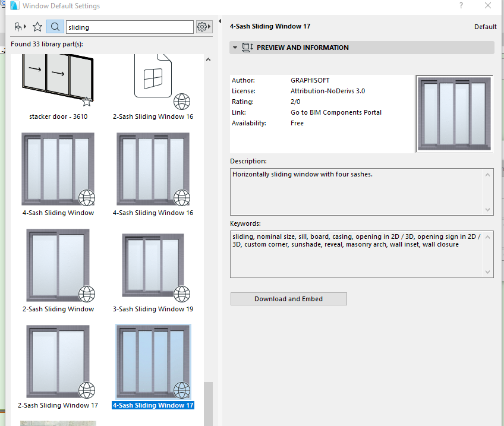This screenshot has height=426, width=504.
Task: Click the Archicad app icon in title bar
Action: (x=14, y=6)
